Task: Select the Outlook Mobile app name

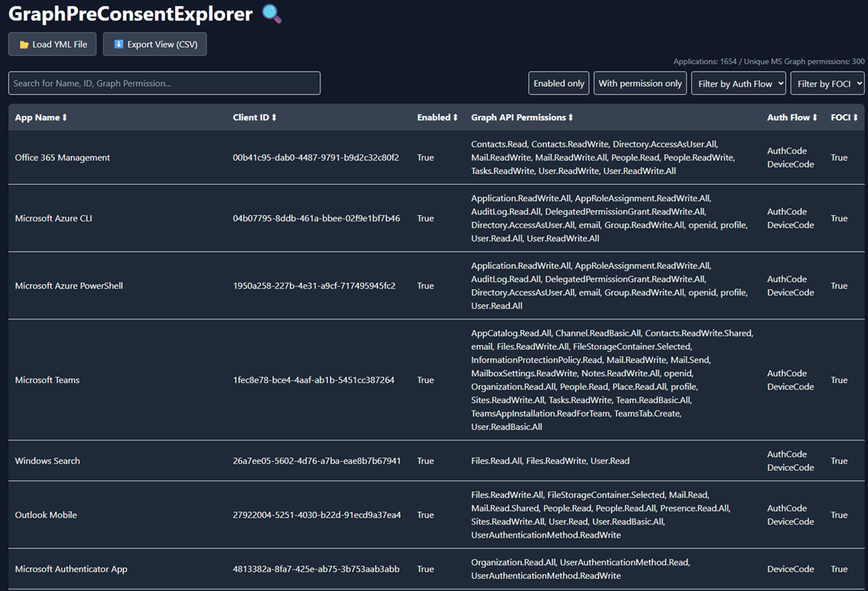Action: pos(46,515)
